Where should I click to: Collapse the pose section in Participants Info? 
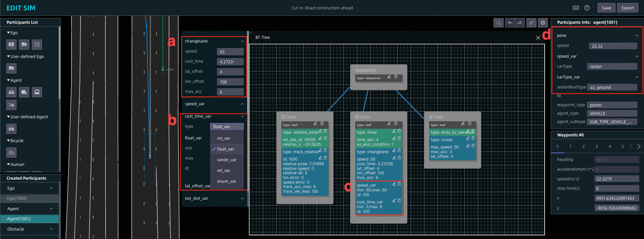point(637,36)
